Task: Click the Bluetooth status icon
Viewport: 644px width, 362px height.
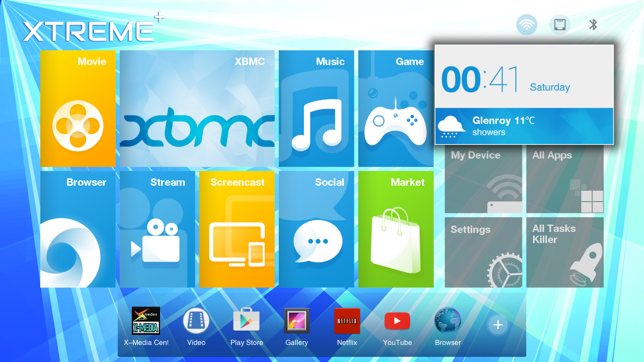Action: (593, 24)
